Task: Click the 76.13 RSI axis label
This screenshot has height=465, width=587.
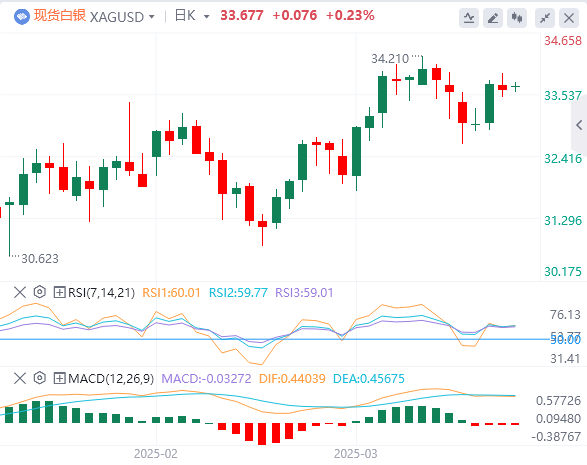Action: [x=565, y=315]
